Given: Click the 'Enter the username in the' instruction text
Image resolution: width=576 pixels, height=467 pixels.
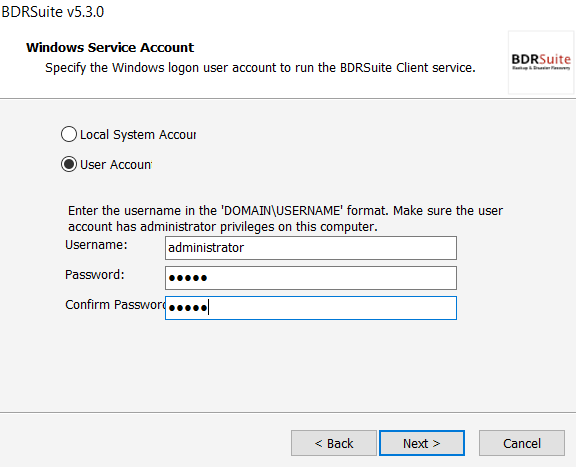Looking at the screenshot, I should point(285,219).
